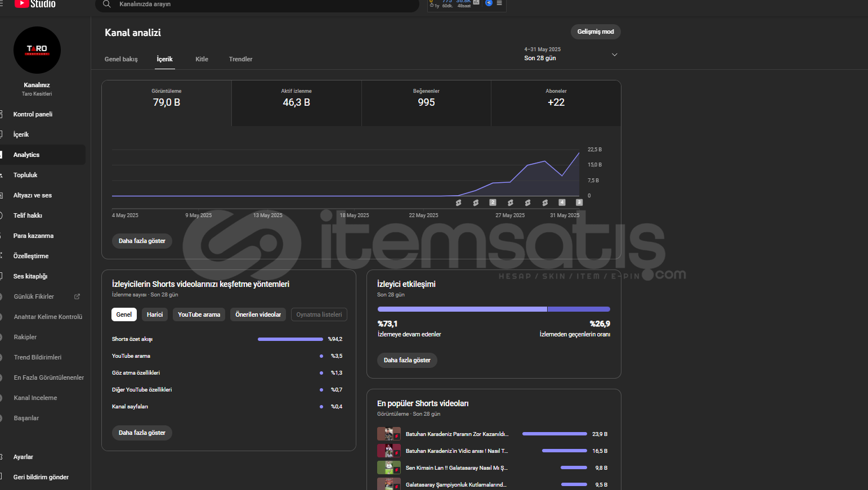Open Topluluk in the sidebar
Screen dimensions: 868x490
coord(43,175)
